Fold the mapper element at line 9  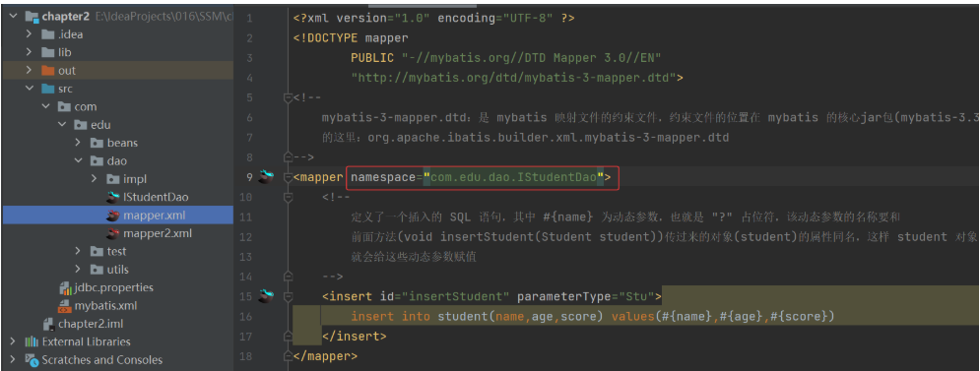click(x=288, y=177)
